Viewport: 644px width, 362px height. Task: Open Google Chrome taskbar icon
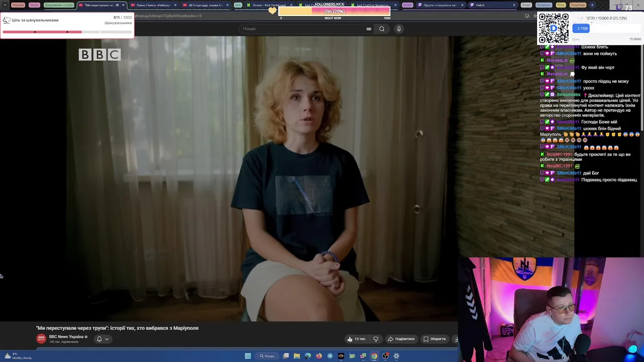(x=374, y=356)
